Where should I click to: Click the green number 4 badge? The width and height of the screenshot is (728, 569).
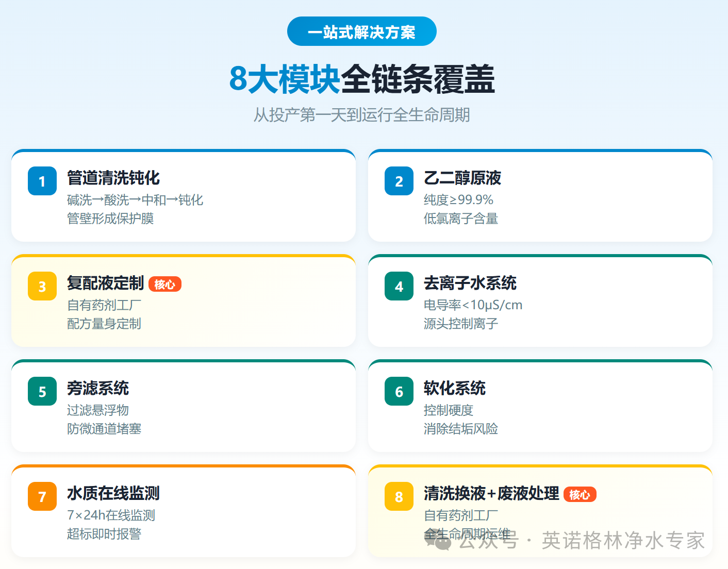(399, 286)
